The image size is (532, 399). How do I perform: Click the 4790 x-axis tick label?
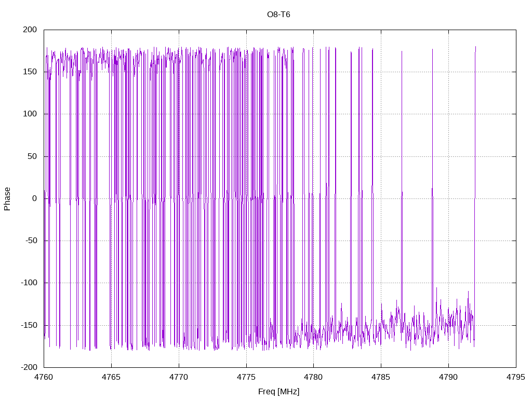pyautogui.click(x=448, y=377)
